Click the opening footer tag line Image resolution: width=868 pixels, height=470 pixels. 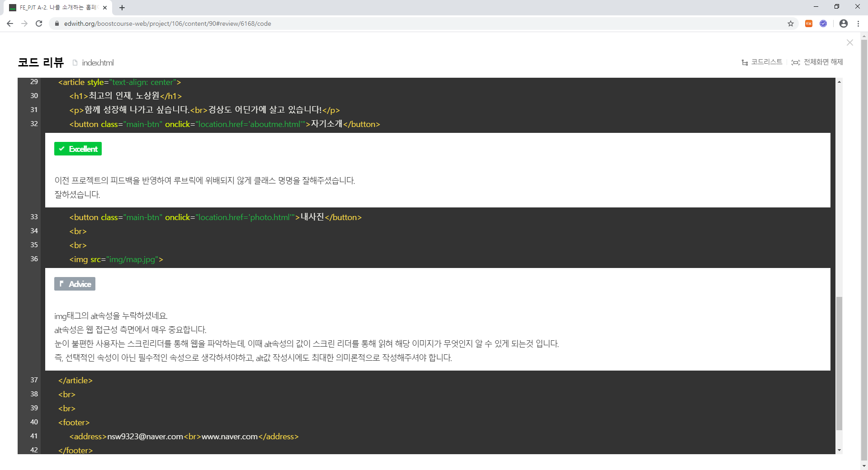(74, 422)
